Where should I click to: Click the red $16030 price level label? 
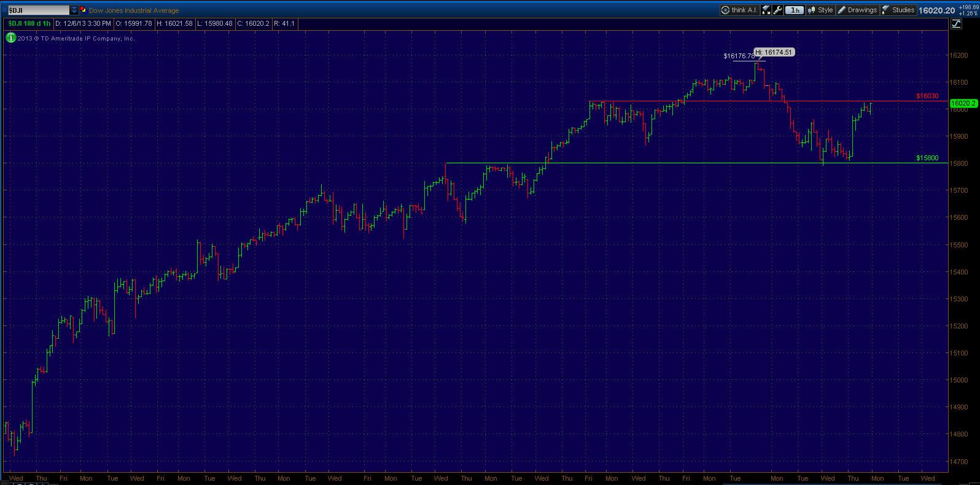click(927, 96)
